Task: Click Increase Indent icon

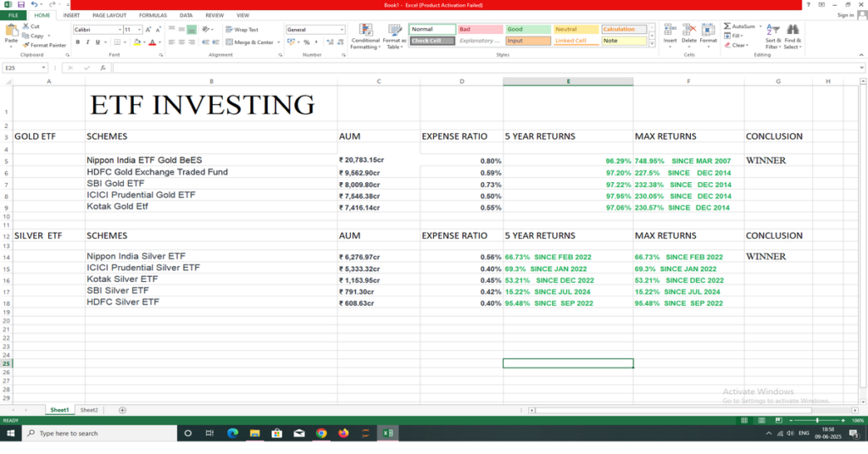Action: coord(215,42)
